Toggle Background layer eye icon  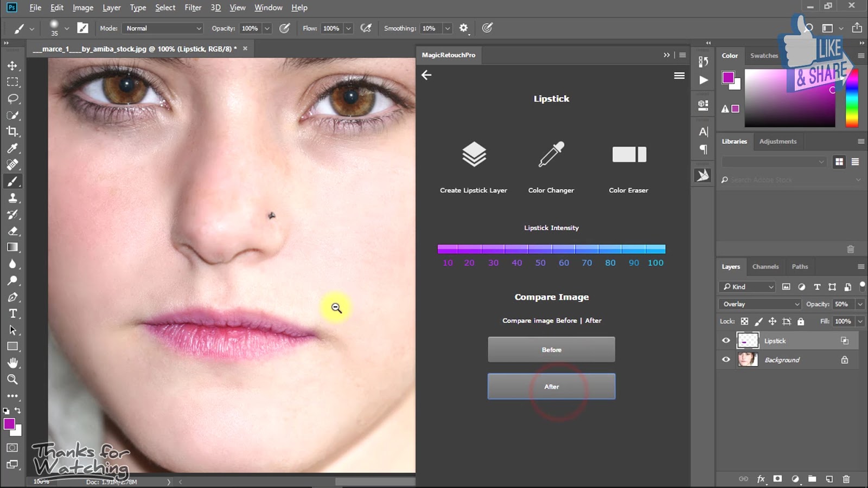pyautogui.click(x=726, y=359)
